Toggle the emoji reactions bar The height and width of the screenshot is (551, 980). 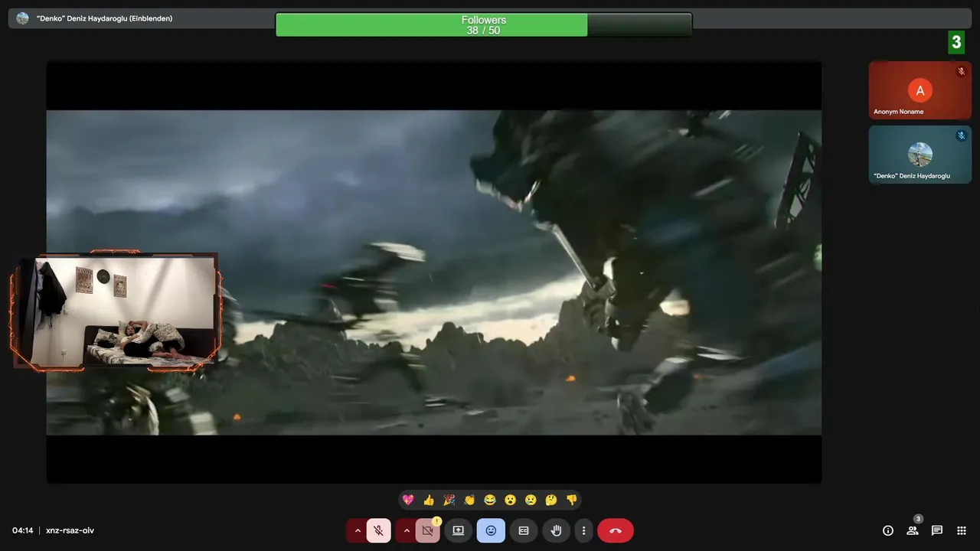[491, 530]
